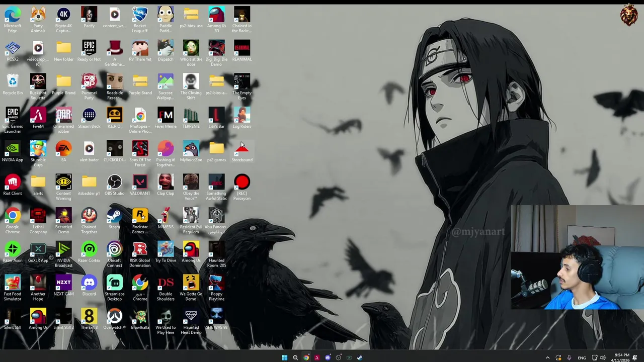Launch Party Animals shortcut
The image size is (644, 362).
coord(38,20)
